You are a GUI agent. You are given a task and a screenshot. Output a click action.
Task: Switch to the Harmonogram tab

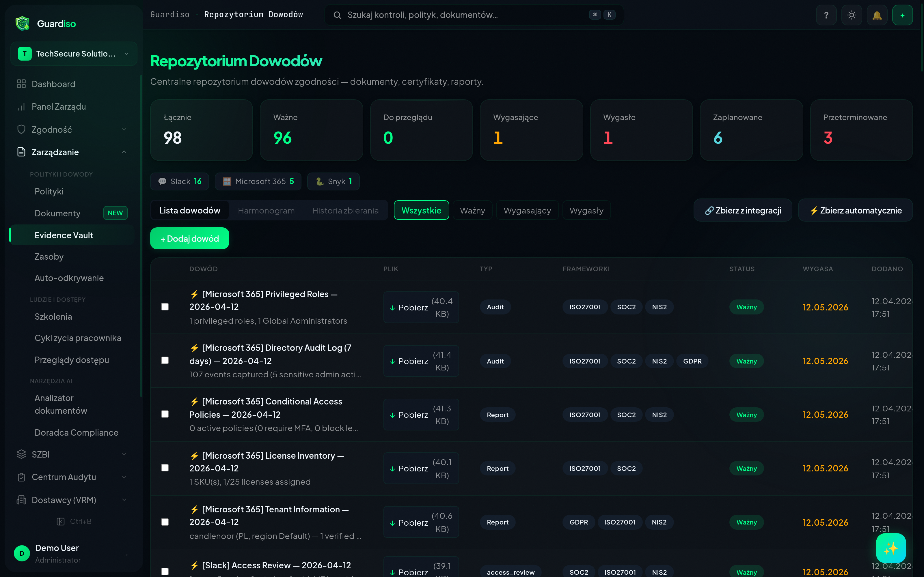coord(266,211)
